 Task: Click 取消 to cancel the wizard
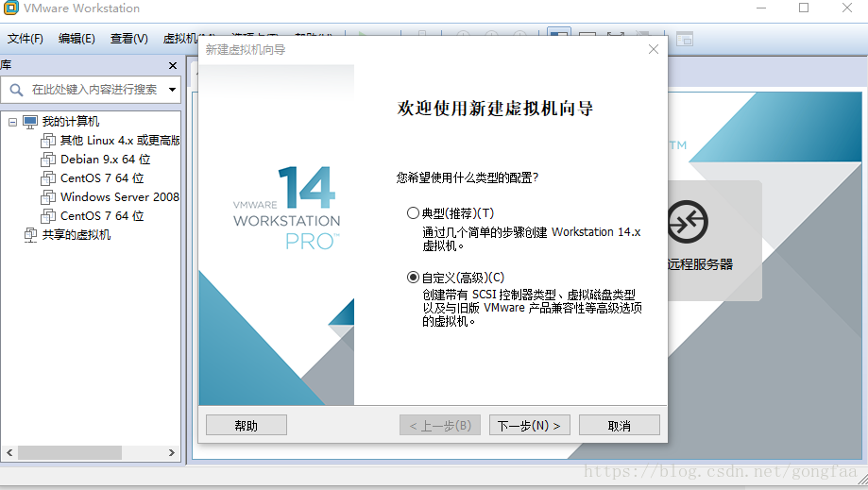(x=619, y=425)
